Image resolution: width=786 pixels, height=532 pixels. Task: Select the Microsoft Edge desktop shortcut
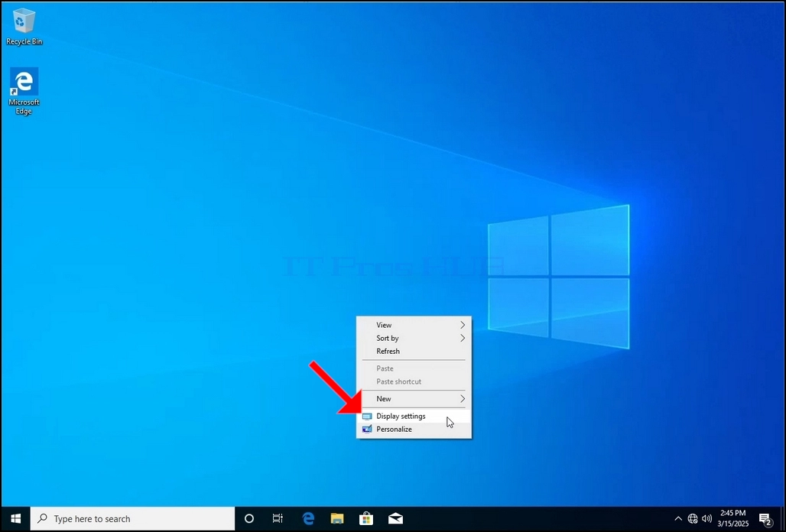(x=24, y=91)
